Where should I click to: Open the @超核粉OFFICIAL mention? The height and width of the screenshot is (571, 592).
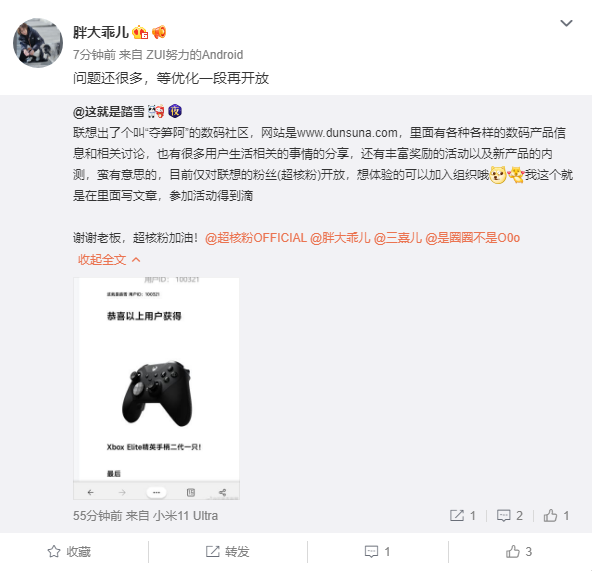[x=256, y=238]
